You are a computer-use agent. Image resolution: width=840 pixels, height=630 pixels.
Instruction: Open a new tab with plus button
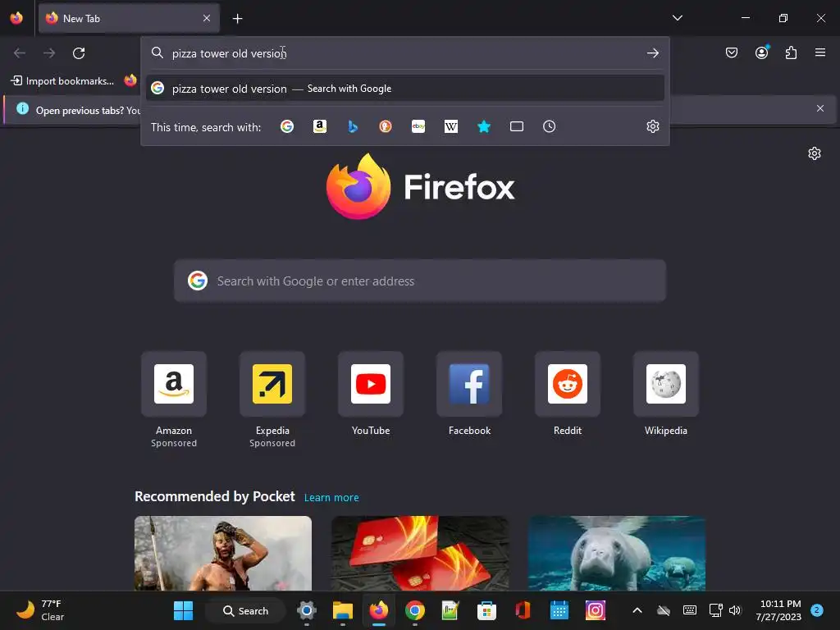(x=237, y=19)
